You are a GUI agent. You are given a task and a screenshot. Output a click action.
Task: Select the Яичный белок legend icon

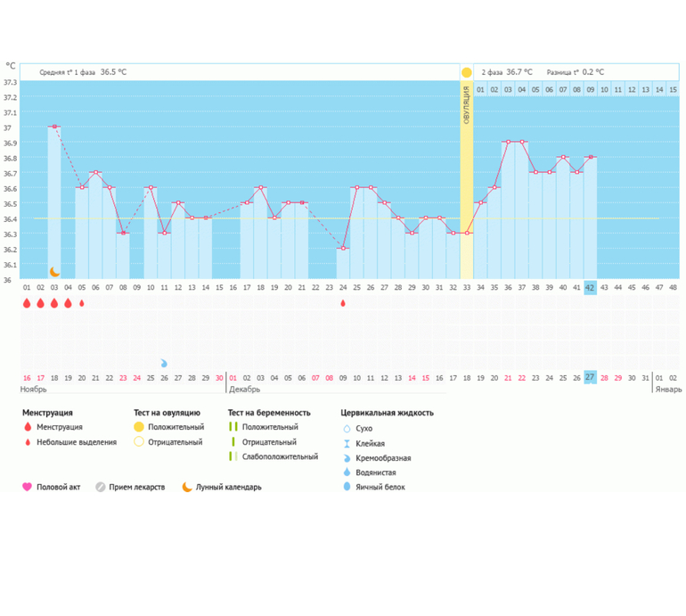tap(347, 488)
